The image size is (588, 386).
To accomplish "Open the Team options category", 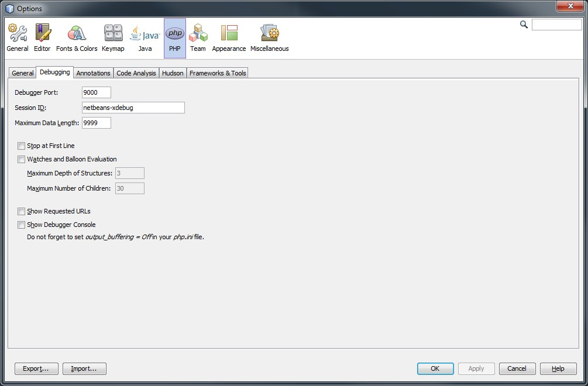I will click(198, 38).
